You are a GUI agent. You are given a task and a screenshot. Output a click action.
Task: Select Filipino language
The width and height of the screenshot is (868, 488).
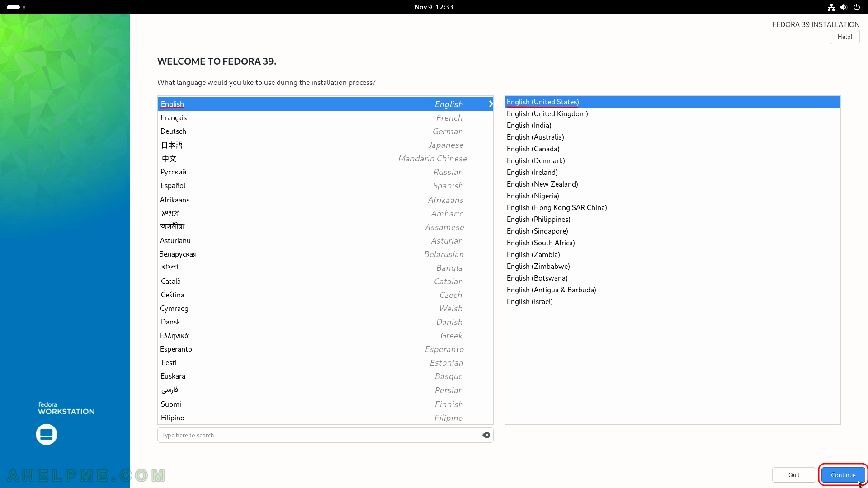point(325,418)
